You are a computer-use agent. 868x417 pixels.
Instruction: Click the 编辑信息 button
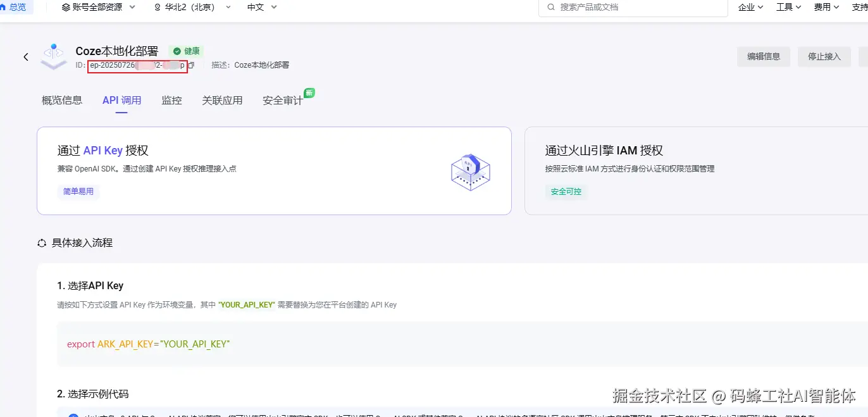point(764,56)
